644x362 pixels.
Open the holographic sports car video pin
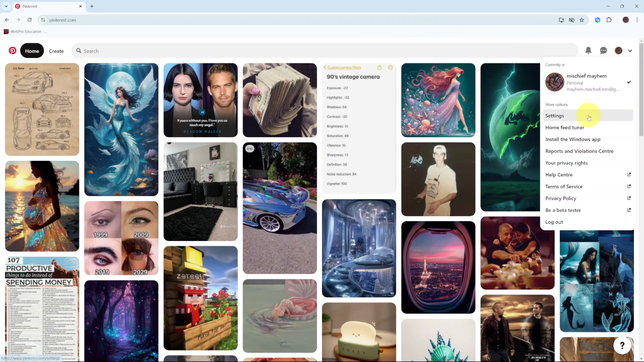tap(280, 208)
